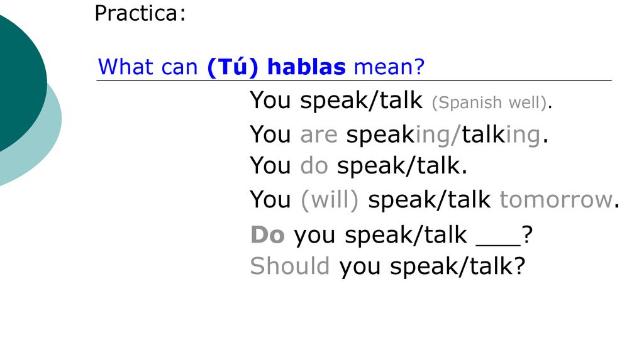Click the 'You do speak/talk.' line
The height and width of the screenshot is (362, 644).
pos(358,166)
